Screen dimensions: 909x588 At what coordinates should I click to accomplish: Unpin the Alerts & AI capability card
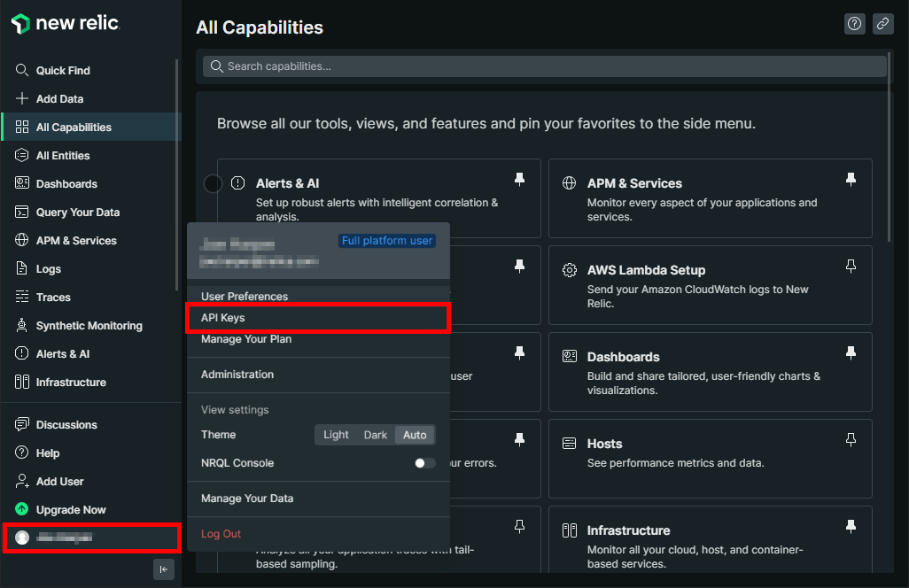click(x=520, y=180)
